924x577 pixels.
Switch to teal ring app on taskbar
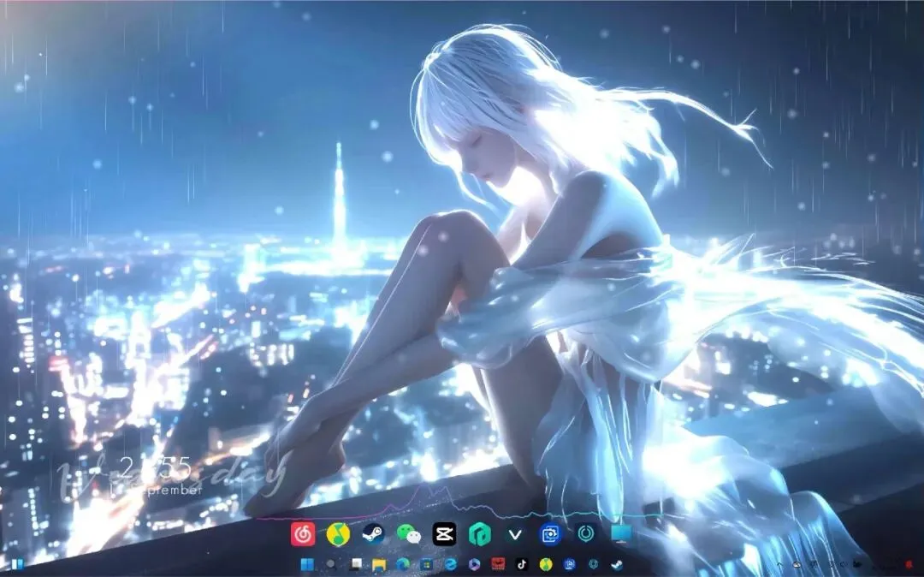[594, 565]
